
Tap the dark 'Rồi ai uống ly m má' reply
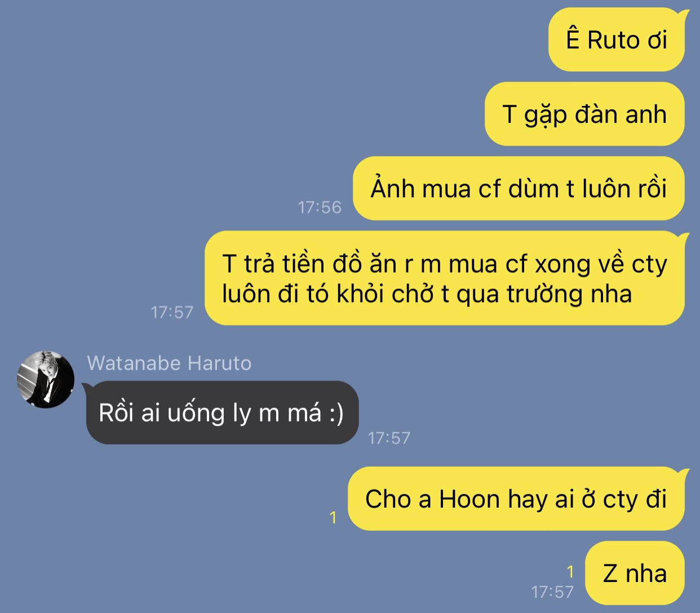[222, 412]
